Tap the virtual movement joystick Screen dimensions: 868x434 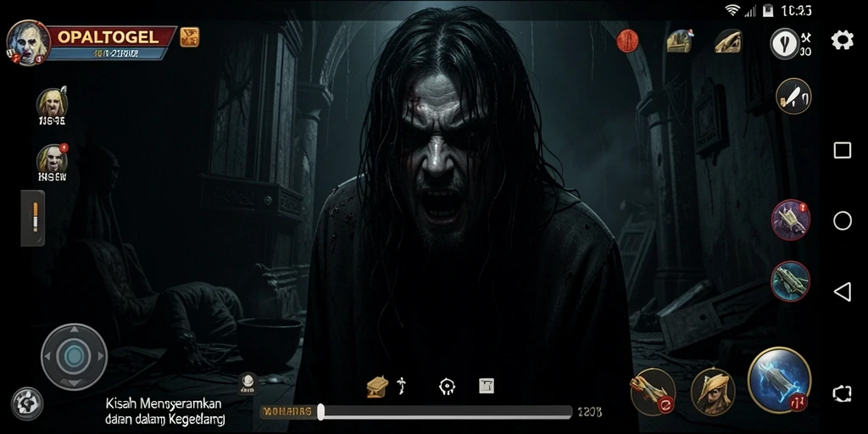[74, 357]
